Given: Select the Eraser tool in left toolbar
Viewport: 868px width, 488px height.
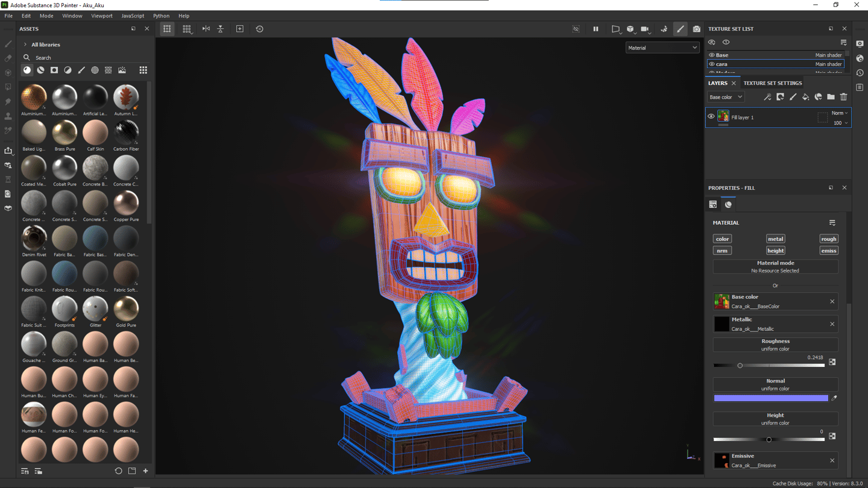Looking at the screenshot, I should (8, 58).
